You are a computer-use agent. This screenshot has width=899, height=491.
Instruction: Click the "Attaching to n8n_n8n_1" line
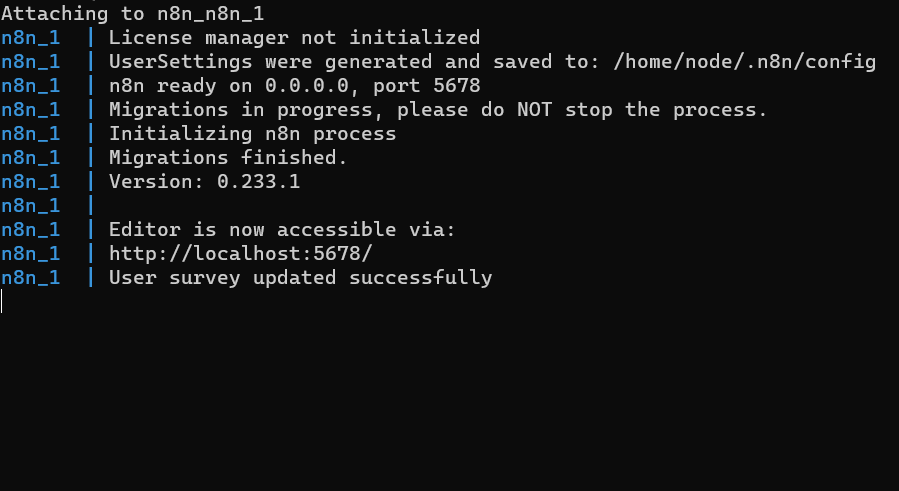pos(132,14)
